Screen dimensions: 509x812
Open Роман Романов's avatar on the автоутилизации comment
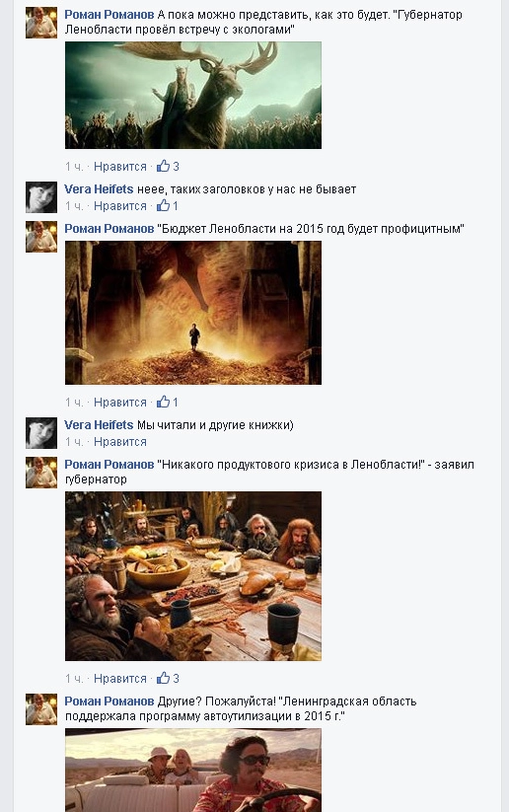click(41, 709)
